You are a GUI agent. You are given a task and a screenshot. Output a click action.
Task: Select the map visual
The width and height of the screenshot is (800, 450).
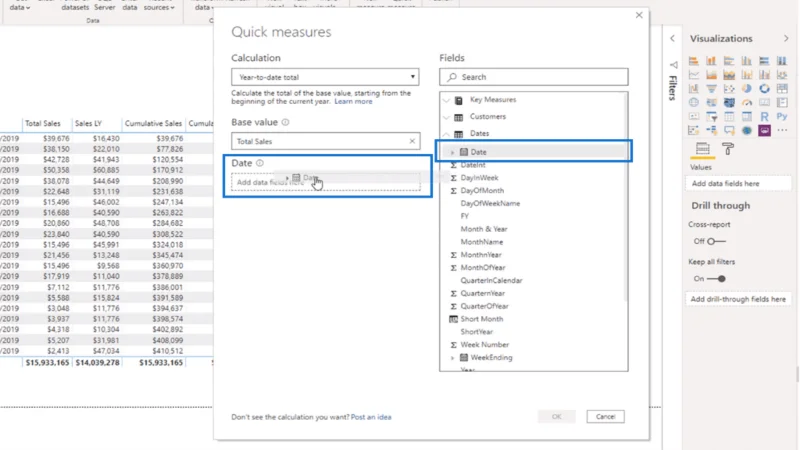point(693,103)
